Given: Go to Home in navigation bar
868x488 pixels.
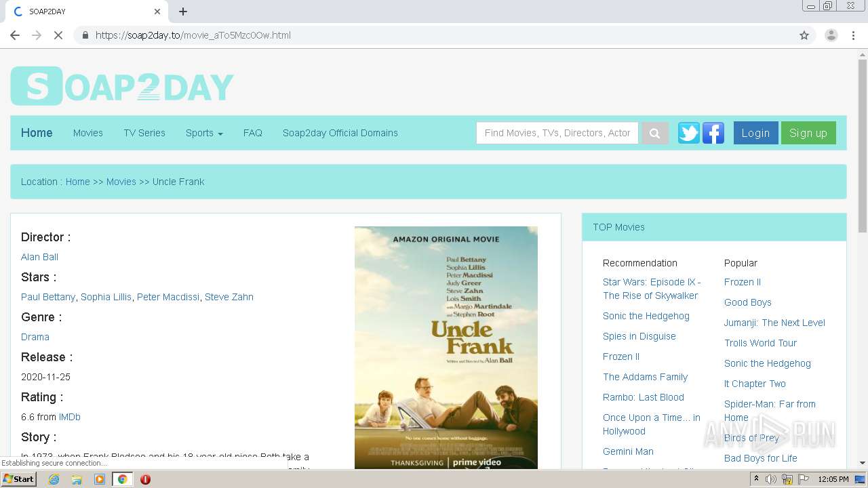Looking at the screenshot, I should (x=37, y=133).
